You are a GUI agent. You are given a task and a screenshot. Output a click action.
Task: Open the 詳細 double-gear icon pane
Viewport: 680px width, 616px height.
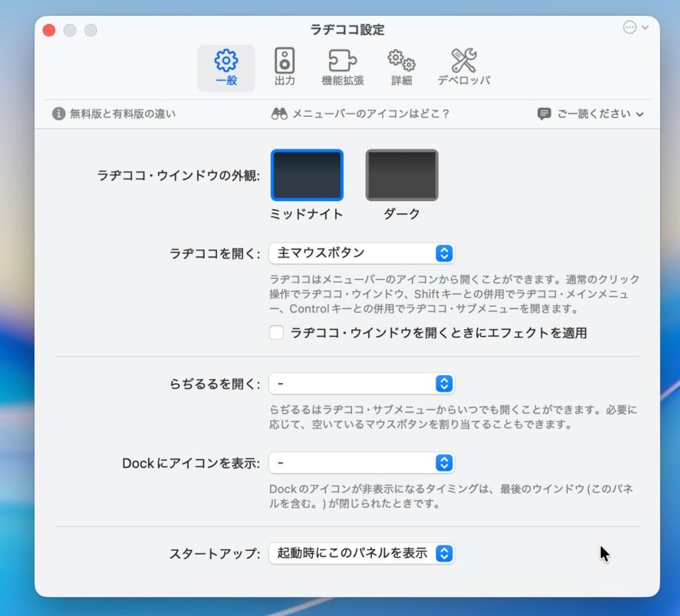pyautogui.click(x=402, y=61)
